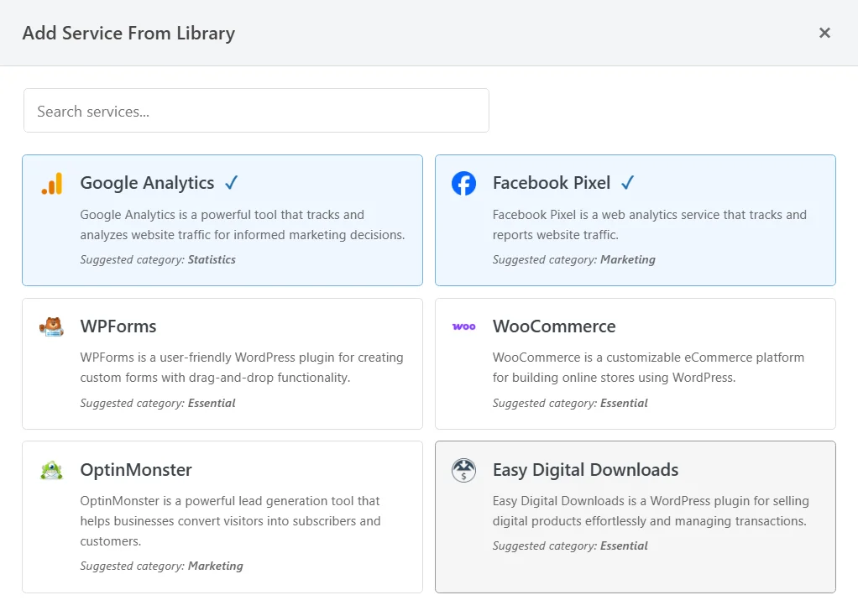Click the Facebook Pixel description text
Screen dimensions: 858x616
click(x=650, y=225)
